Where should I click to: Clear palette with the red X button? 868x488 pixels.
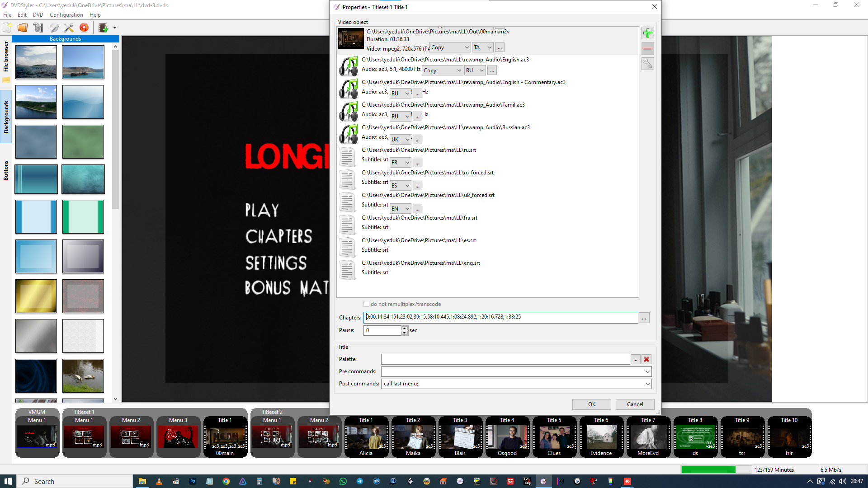click(x=646, y=359)
